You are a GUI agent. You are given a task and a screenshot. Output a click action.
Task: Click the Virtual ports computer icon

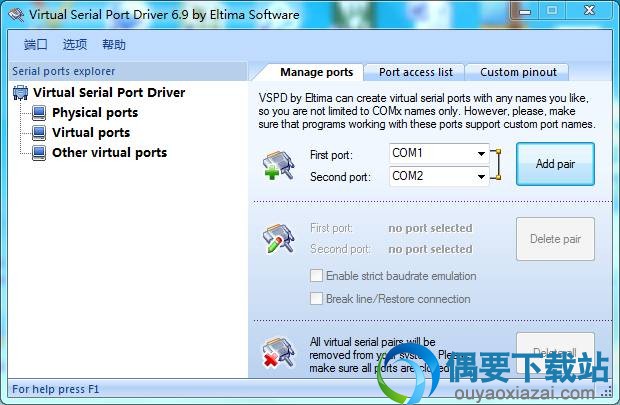[39, 132]
